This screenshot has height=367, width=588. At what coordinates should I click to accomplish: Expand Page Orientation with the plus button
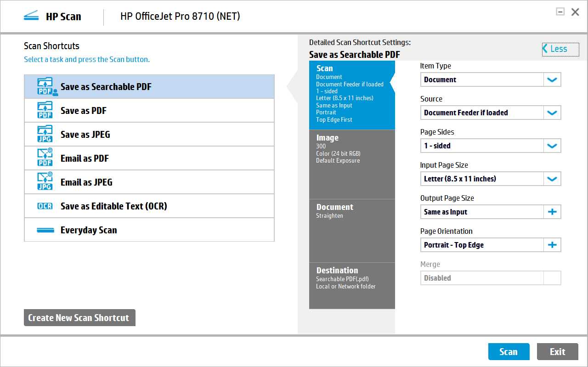(x=552, y=245)
